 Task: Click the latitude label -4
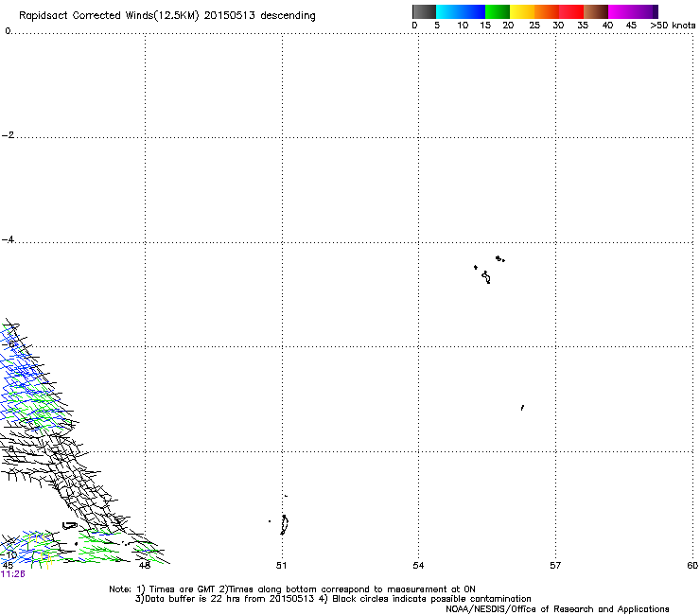pyautogui.click(x=8, y=239)
